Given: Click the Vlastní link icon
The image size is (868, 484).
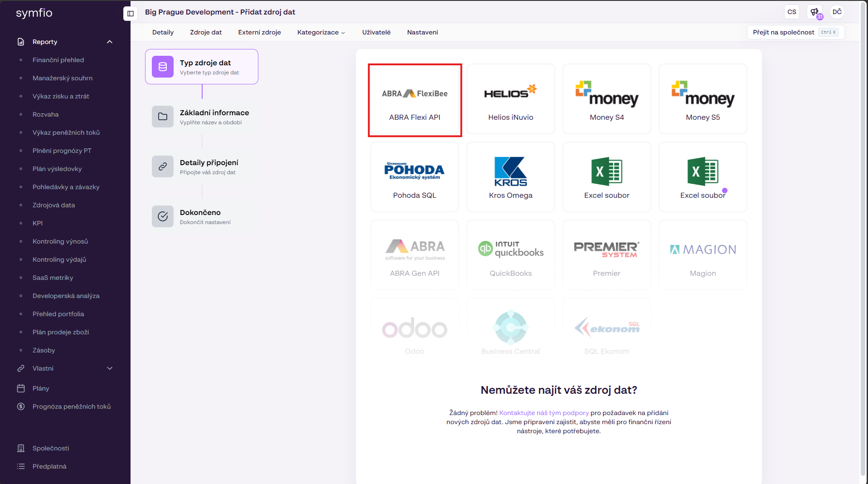Looking at the screenshot, I should (x=21, y=368).
